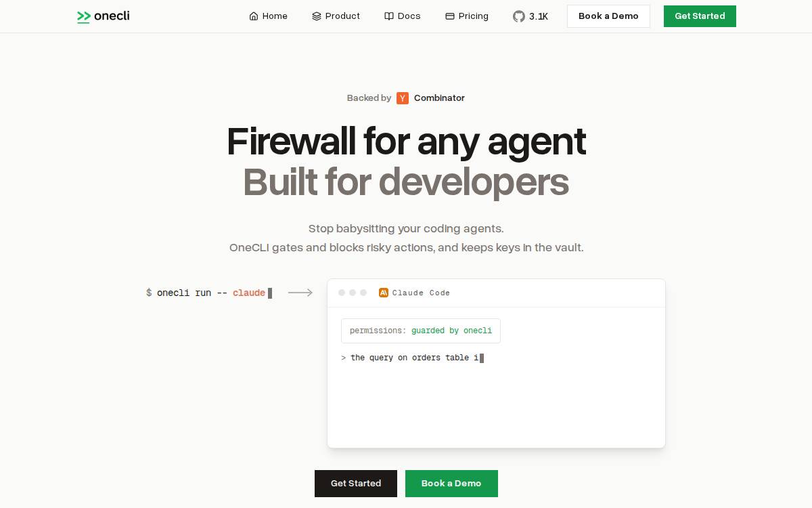Click the 'OneCLI gates and blocks risky actions' sentence

pyautogui.click(x=406, y=247)
